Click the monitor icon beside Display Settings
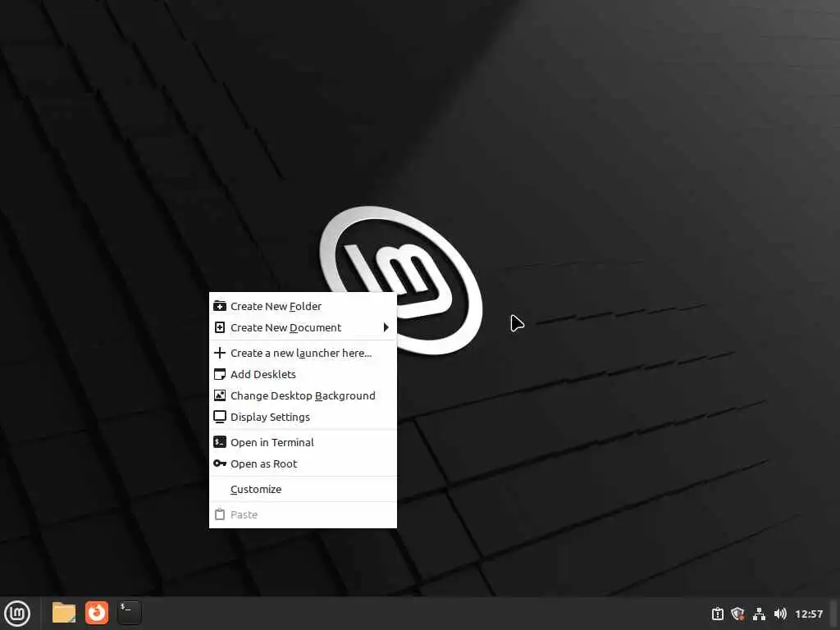 coord(220,417)
